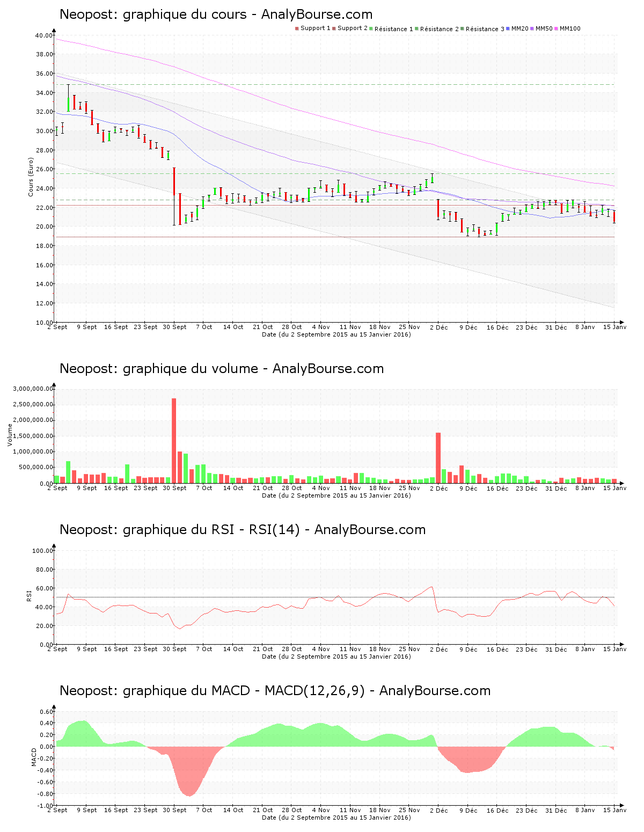Click the 'graphique du MACD - MACD(12,26,9)' title
The width and height of the screenshot is (644, 832).
point(275,691)
